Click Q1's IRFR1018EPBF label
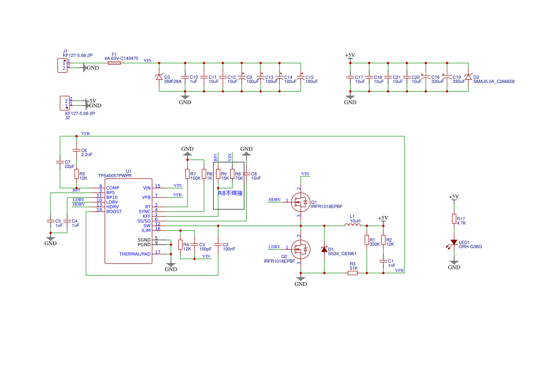Screen dimensions: 554x392 327,207
